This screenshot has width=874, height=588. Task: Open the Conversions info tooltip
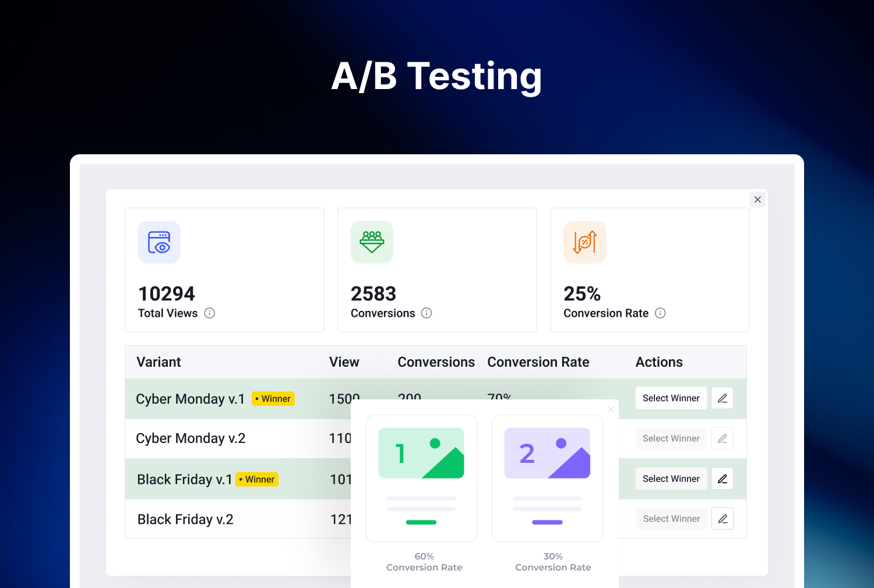tap(427, 313)
